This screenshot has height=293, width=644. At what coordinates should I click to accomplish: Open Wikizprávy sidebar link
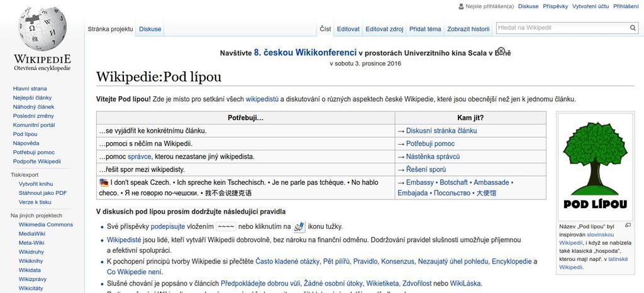coord(33,279)
